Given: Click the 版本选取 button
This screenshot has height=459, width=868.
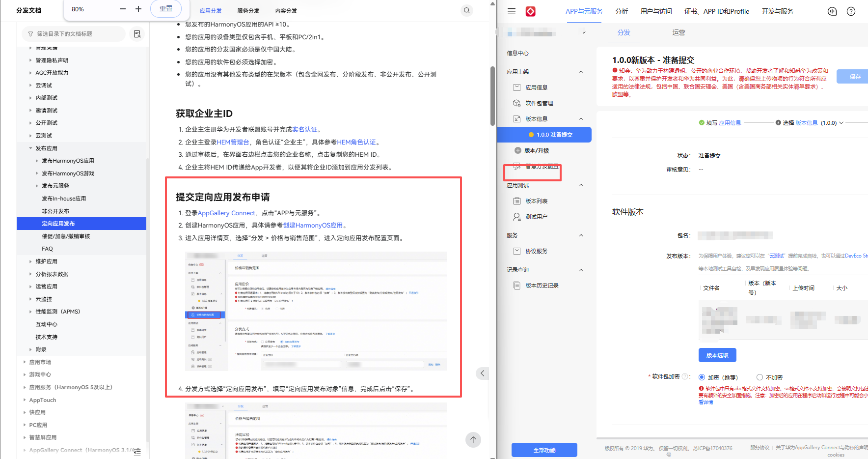Looking at the screenshot, I should point(717,355).
